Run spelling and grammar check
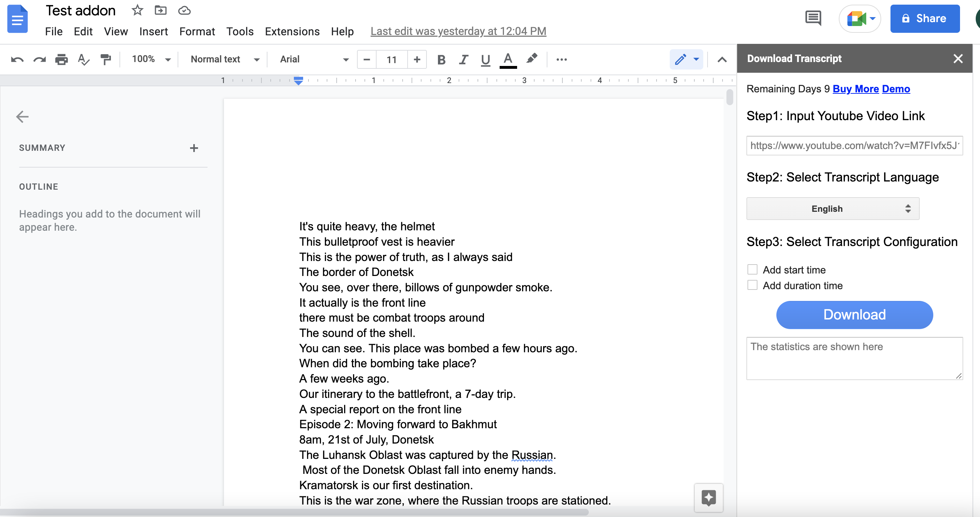Screen dimensions: 980x517 click(83, 59)
